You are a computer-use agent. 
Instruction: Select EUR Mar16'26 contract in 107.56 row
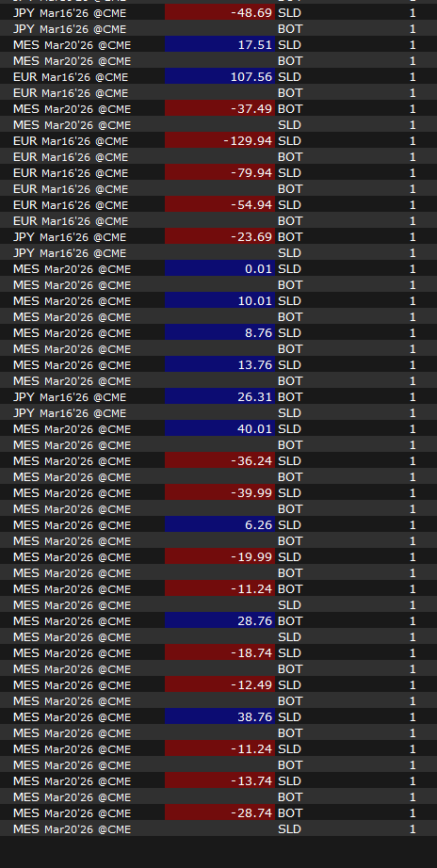(x=71, y=77)
